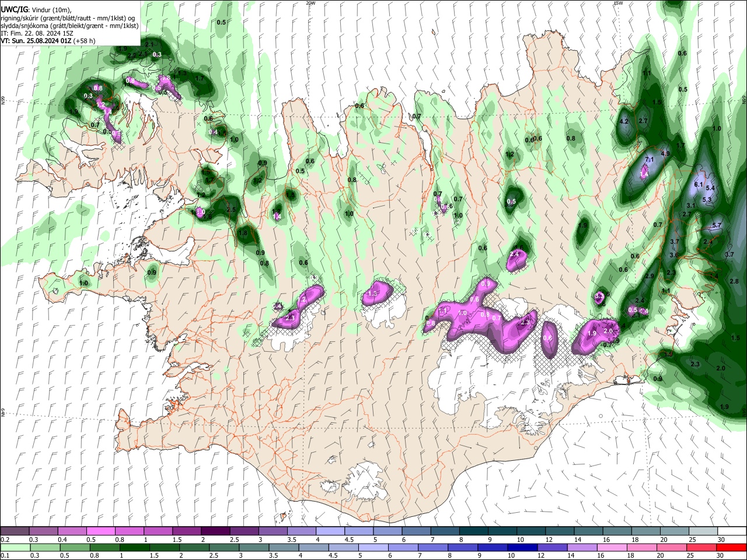Select the white upper legend swatch above 30
This screenshot has width=747, height=560.
click(732, 531)
